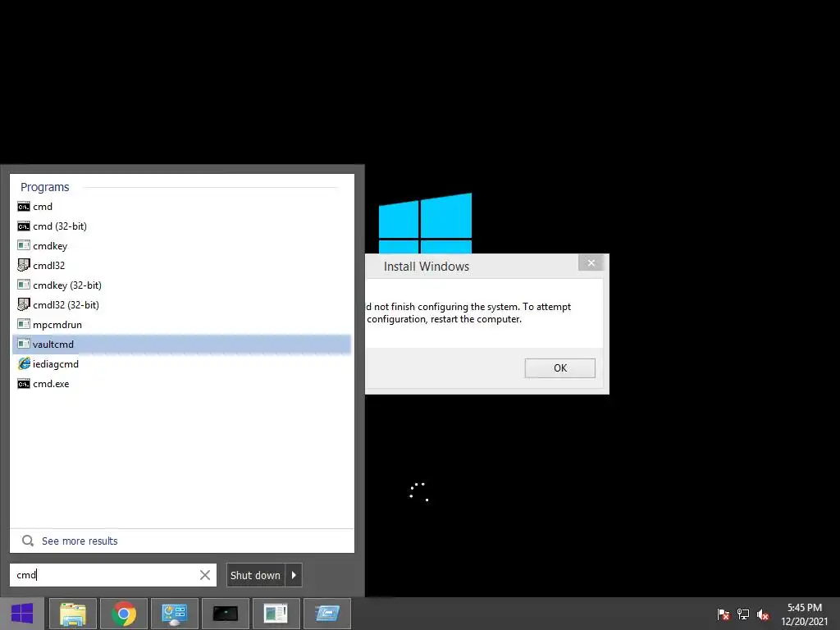Click the search box containing cmd

113,575
